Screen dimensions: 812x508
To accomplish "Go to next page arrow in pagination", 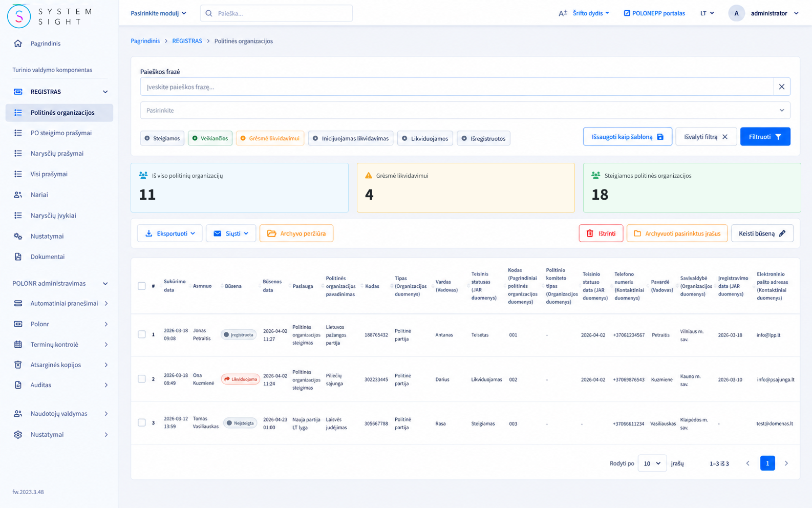I will click(x=786, y=463).
